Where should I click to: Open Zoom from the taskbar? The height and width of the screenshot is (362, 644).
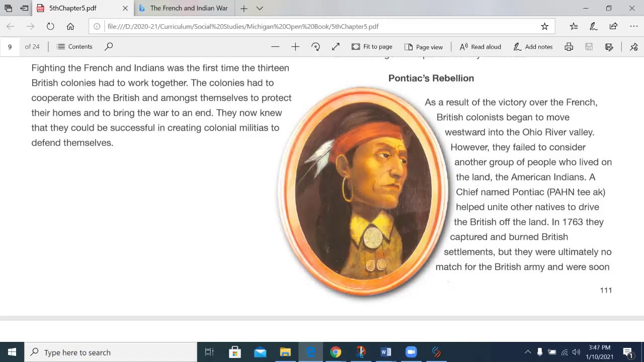click(x=411, y=352)
